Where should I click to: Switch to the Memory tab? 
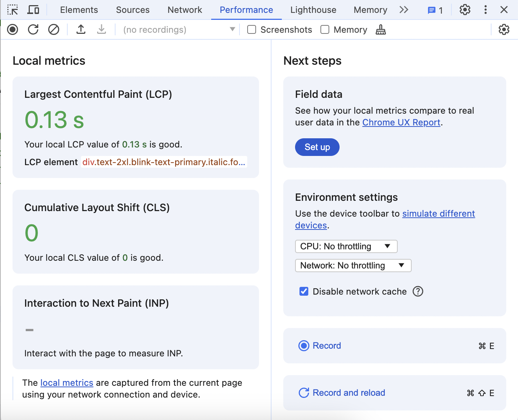[x=370, y=10]
